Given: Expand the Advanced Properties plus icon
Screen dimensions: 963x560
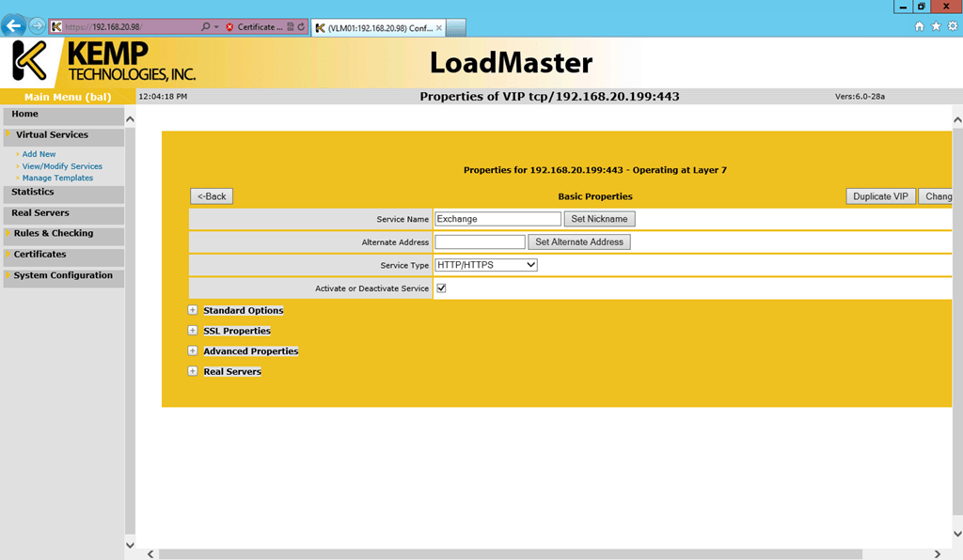Looking at the screenshot, I should (x=192, y=350).
